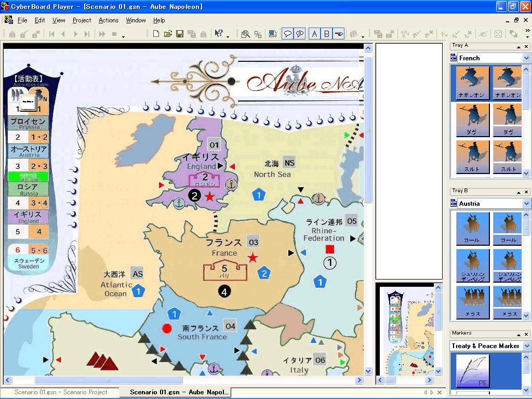532x399 pixels.
Task: Expand the toolbar overflow chevron
Action: pyautogui.click(x=528, y=31)
